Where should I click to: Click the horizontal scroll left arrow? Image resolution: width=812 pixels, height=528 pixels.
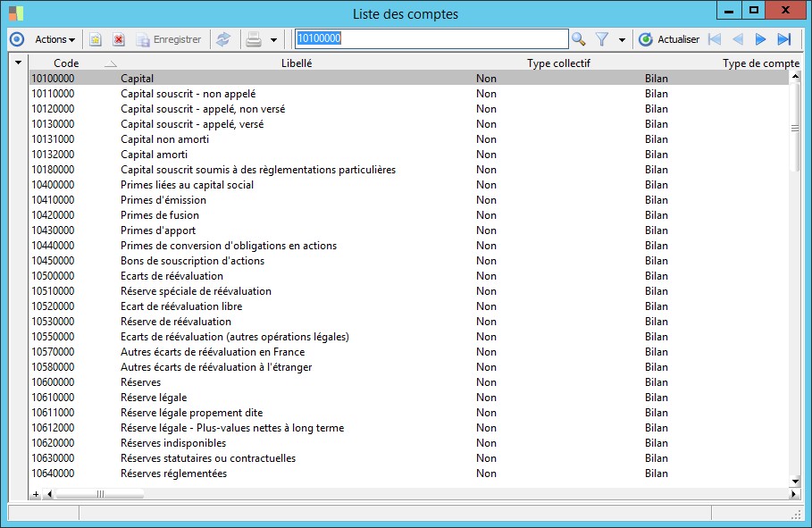click(50, 494)
